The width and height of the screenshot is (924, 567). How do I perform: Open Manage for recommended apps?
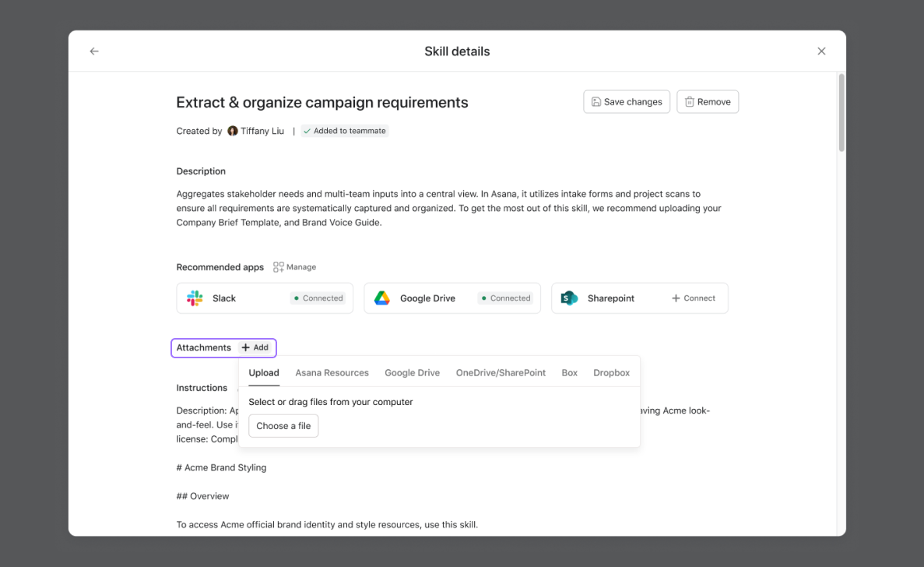pyautogui.click(x=295, y=267)
